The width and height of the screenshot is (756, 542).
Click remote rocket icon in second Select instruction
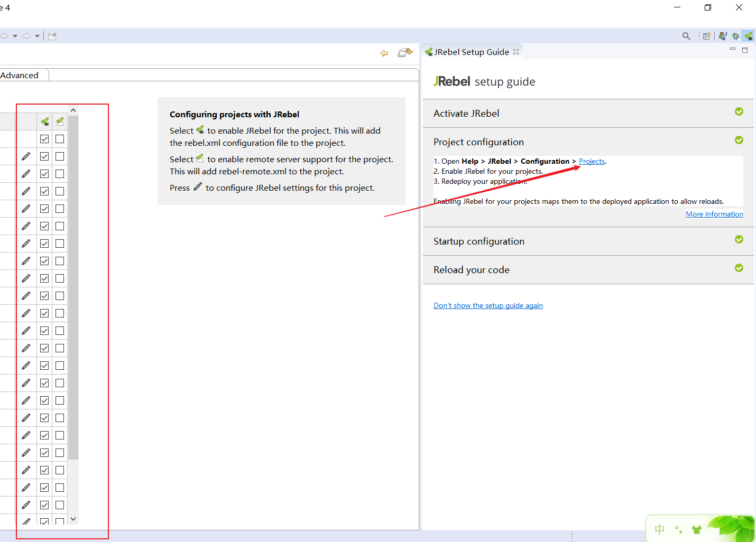[200, 158]
